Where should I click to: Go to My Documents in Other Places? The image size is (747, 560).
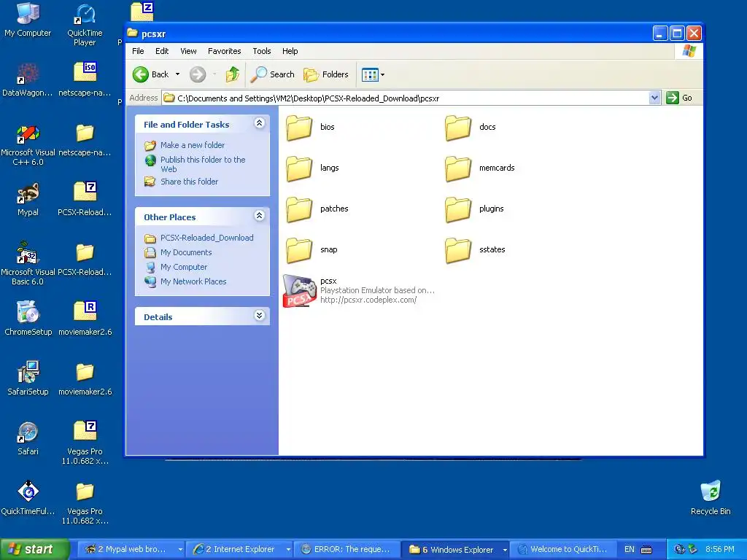point(186,252)
